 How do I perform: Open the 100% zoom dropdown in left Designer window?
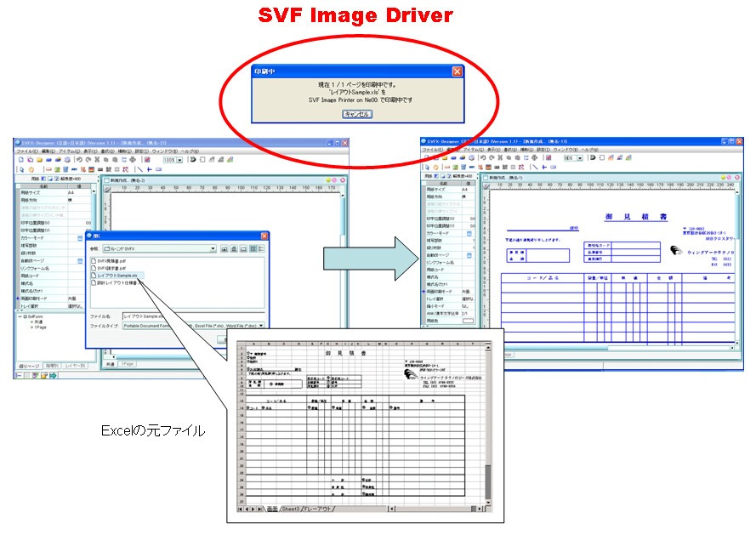click(179, 160)
